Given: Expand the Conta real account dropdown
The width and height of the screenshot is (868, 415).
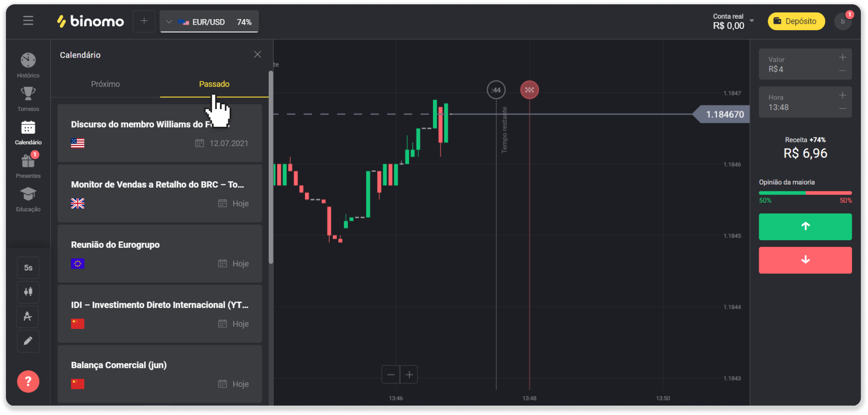Looking at the screenshot, I should 751,21.
